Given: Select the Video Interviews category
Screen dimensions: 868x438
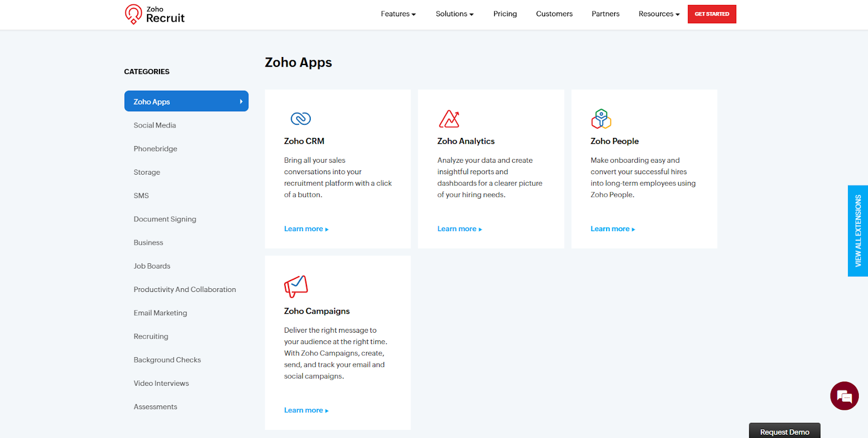Looking at the screenshot, I should point(161,383).
